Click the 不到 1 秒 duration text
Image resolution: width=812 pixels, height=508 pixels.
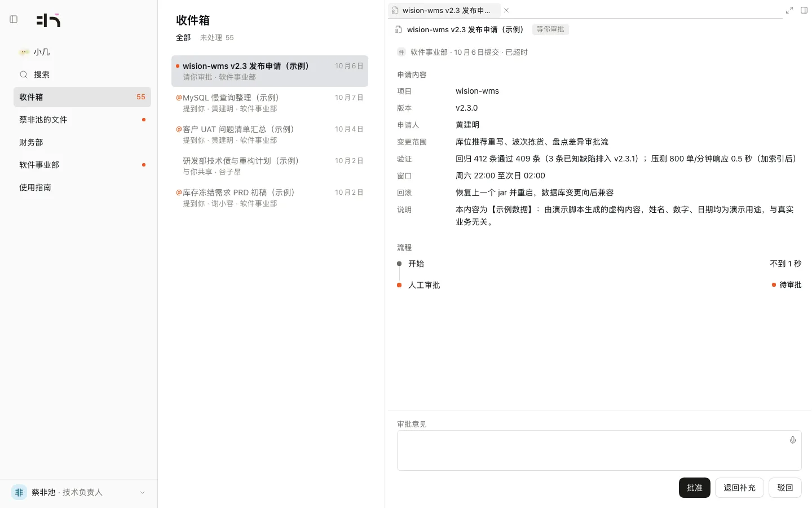pyautogui.click(x=785, y=264)
